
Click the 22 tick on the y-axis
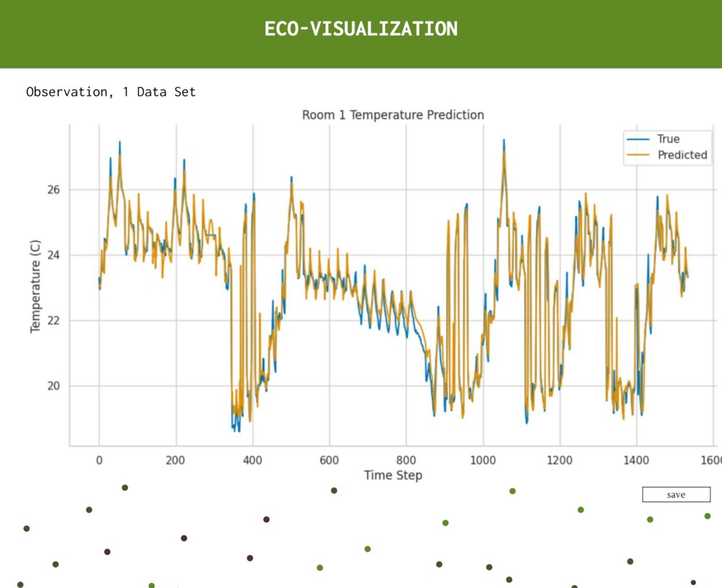coord(54,320)
